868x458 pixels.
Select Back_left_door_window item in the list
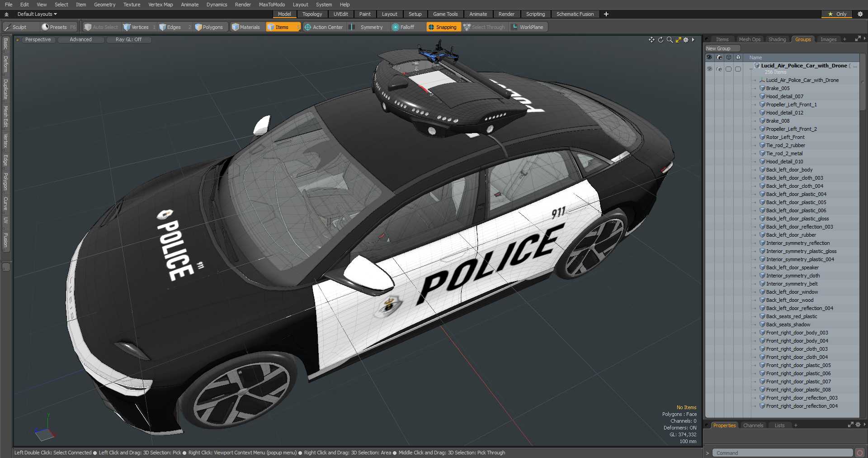click(792, 292)
